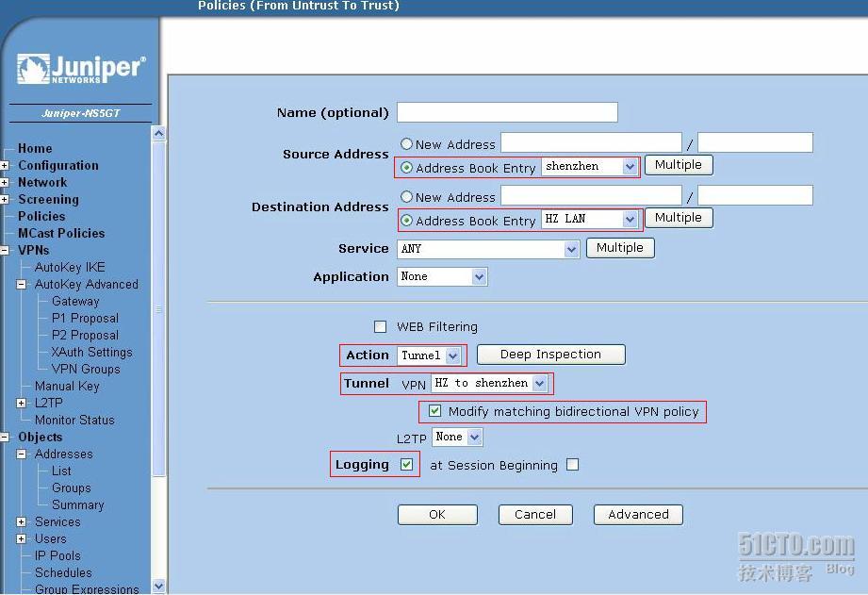Toggle Modify matching bidirectional VPN policy checkbox
The width and height of the screenshot is (868, 595).
pyautogui.click(x=435, y=411)
